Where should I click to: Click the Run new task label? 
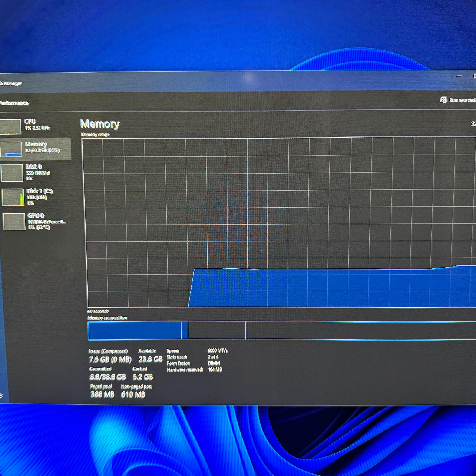463,100
